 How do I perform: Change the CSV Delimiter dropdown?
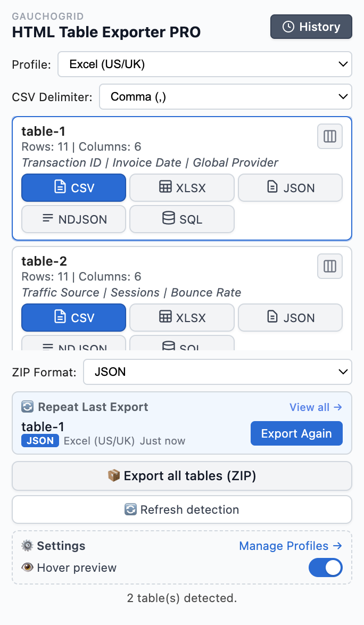coord(226,97)
